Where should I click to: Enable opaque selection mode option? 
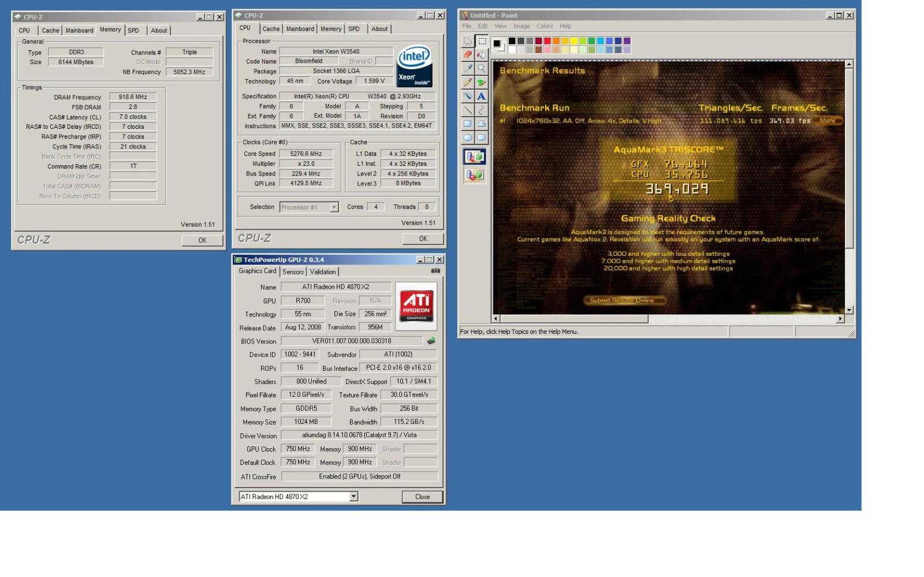tap(475, 157)
